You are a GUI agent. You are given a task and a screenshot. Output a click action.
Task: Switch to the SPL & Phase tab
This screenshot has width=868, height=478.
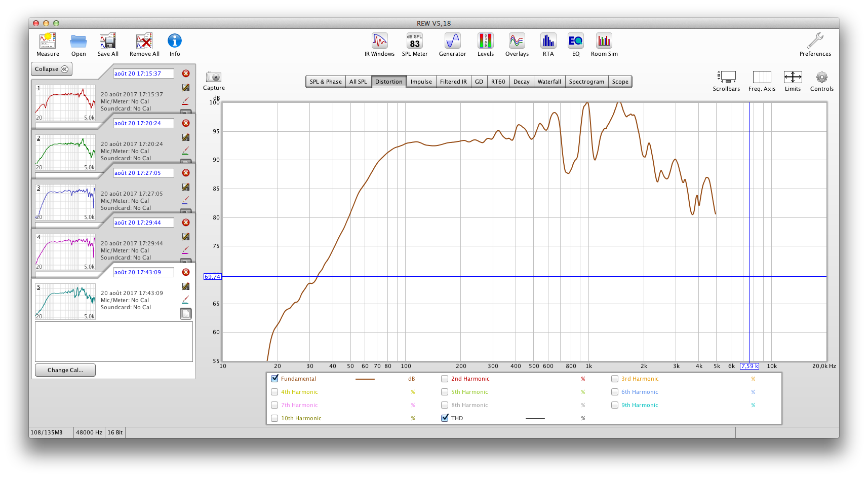[326, 82]
